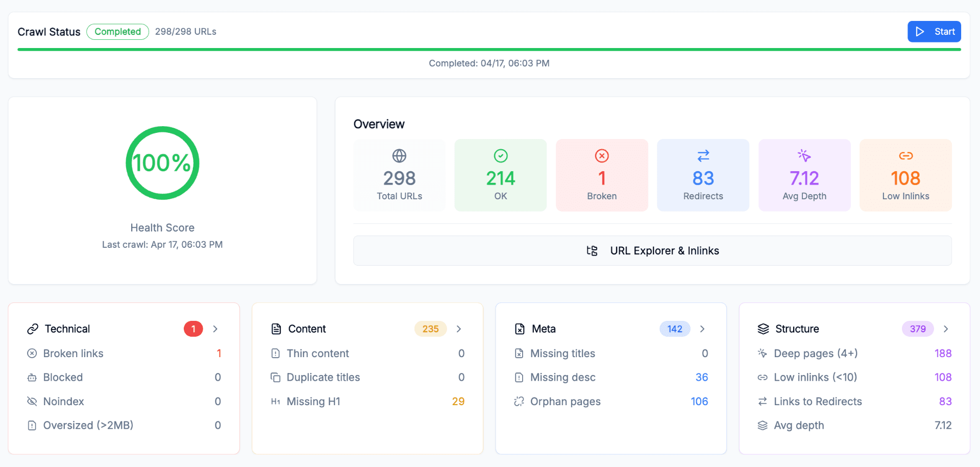
Task: Click the Missing H1 value 29
Action: tap(458, 402)
